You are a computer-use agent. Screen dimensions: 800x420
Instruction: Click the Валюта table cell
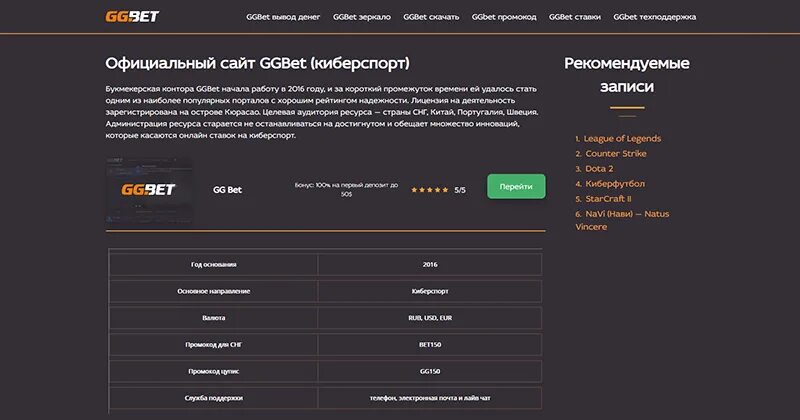pos(213,318)
